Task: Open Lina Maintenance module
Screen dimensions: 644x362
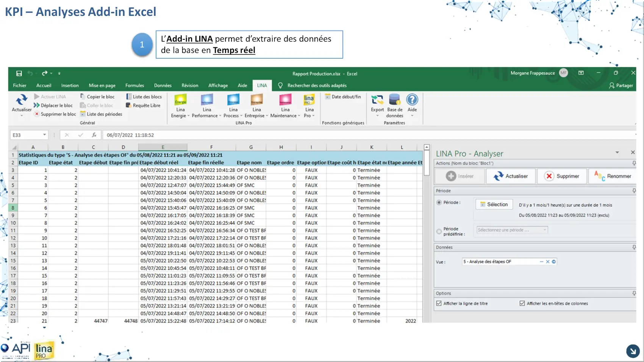Action: pos(285,106)
